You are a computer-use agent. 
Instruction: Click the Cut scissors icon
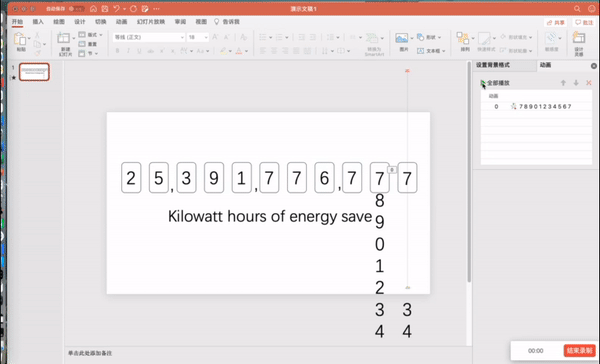point(37,35)
